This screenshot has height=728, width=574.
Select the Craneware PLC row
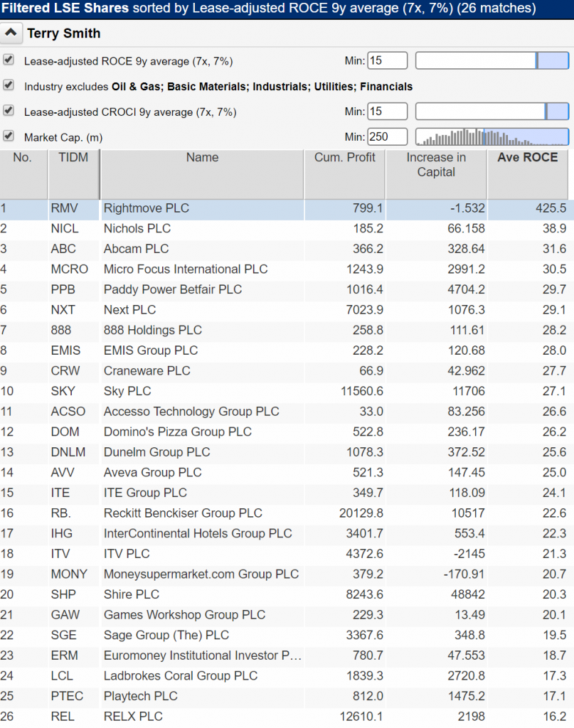click(x=287, y=371)
